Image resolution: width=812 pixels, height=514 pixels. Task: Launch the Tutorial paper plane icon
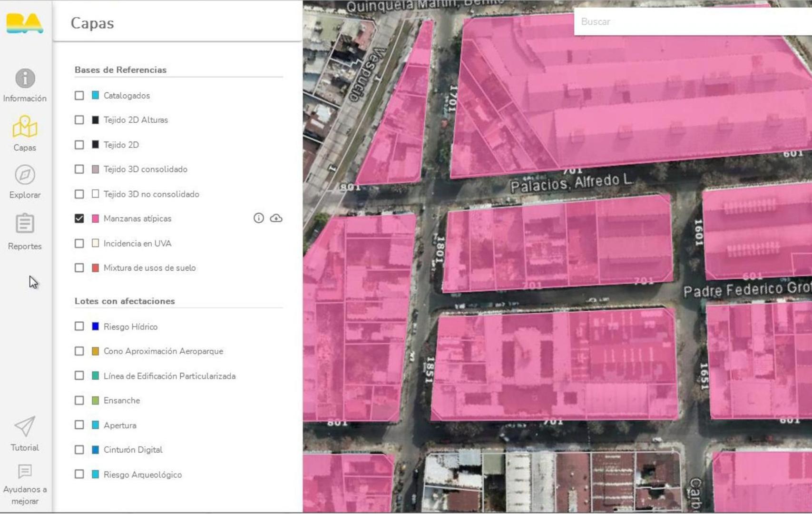point(25,426)
